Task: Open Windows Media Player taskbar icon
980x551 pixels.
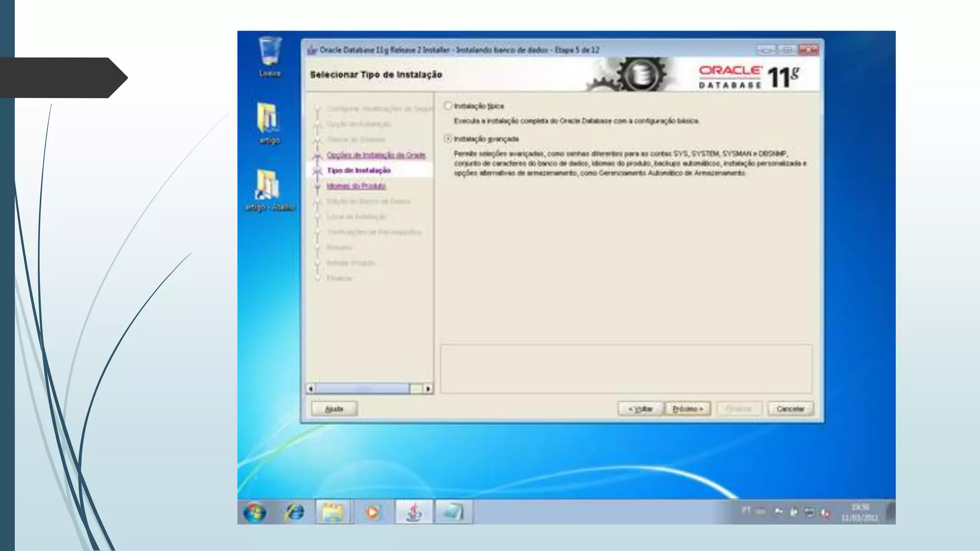Action: tap(373, 512)
